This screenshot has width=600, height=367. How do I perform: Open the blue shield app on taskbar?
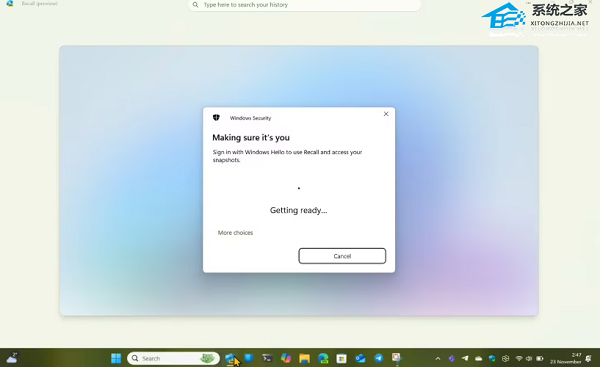[249, 358]
